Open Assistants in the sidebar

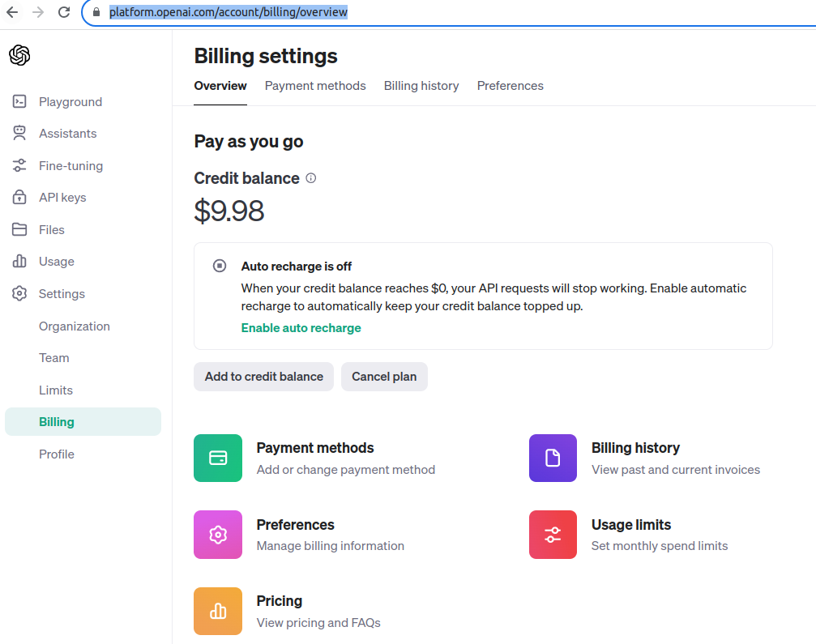(x=67, y=134)
